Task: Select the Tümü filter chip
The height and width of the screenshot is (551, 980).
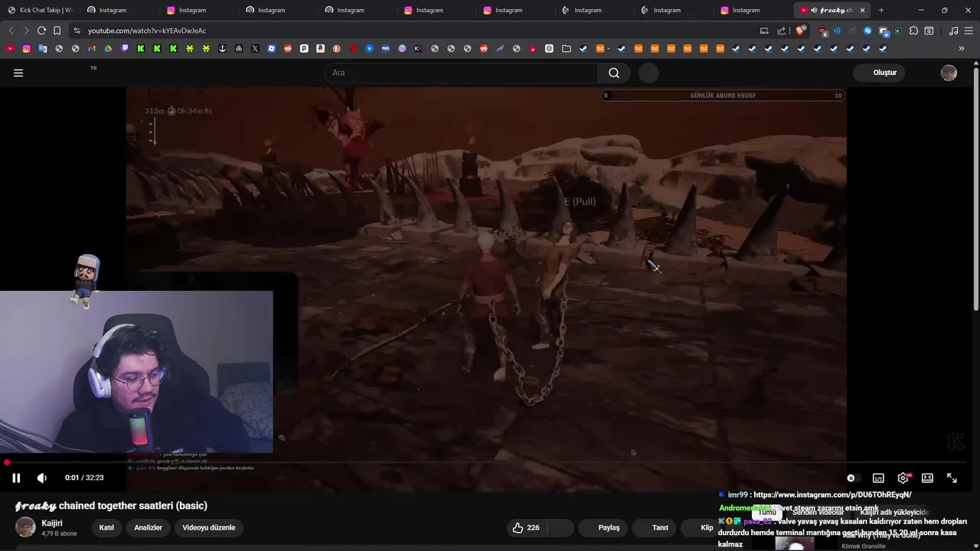Action: pyautogui.click(x=767, y=512)
